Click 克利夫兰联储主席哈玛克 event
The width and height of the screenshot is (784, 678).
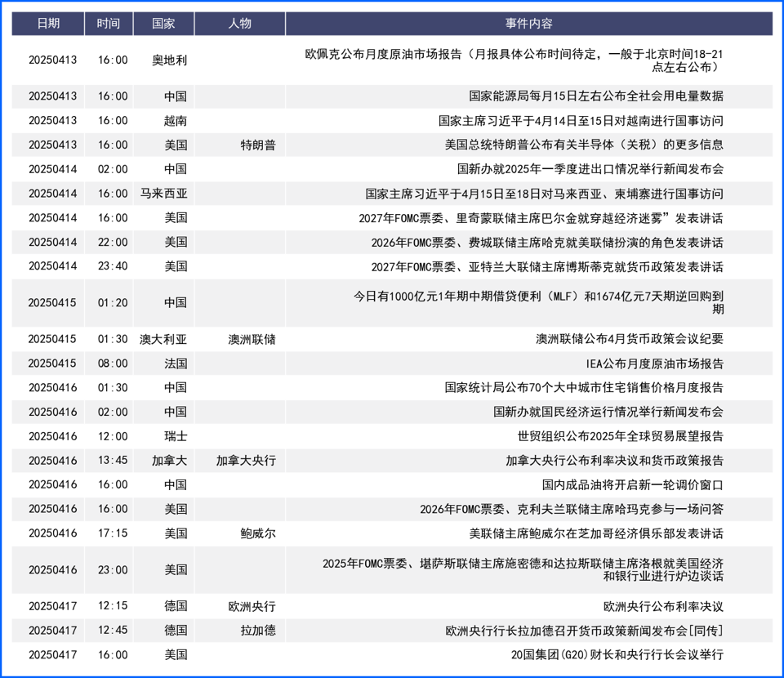pos(572,510)
